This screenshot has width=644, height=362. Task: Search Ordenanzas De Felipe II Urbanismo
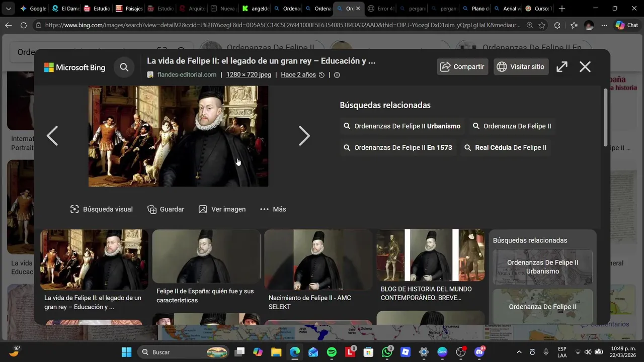point(402,126)
